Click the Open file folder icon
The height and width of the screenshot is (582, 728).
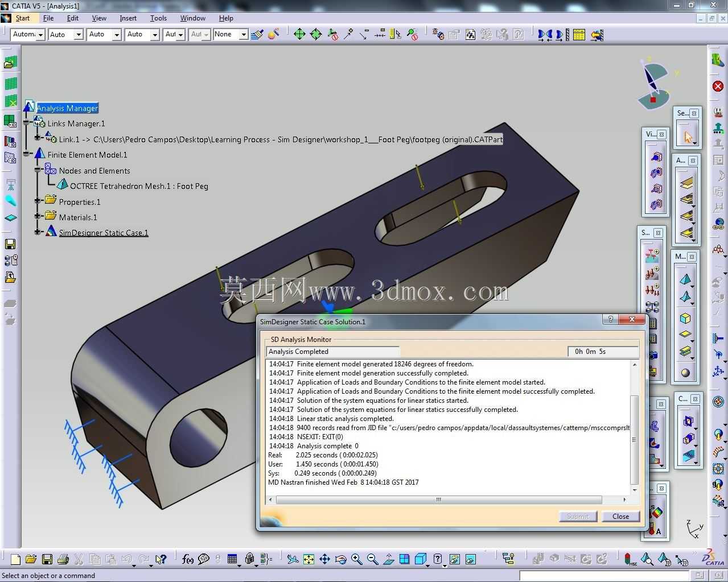tap(31, 559)
